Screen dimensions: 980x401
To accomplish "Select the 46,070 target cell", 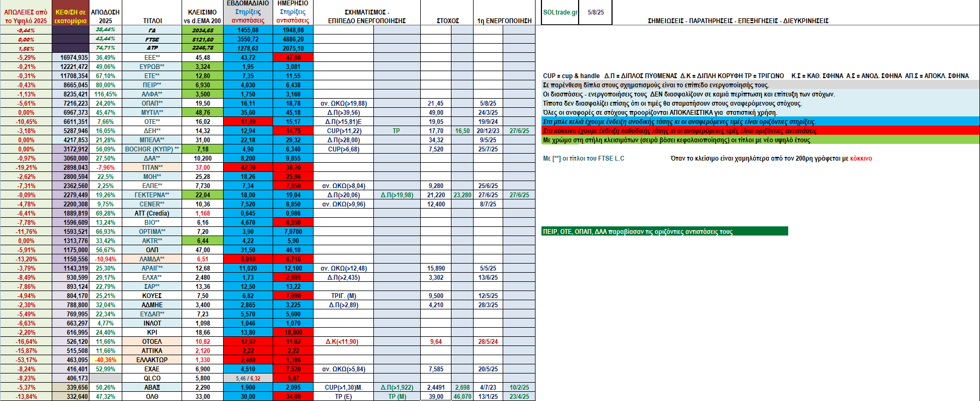I will (x=462, y=397).
